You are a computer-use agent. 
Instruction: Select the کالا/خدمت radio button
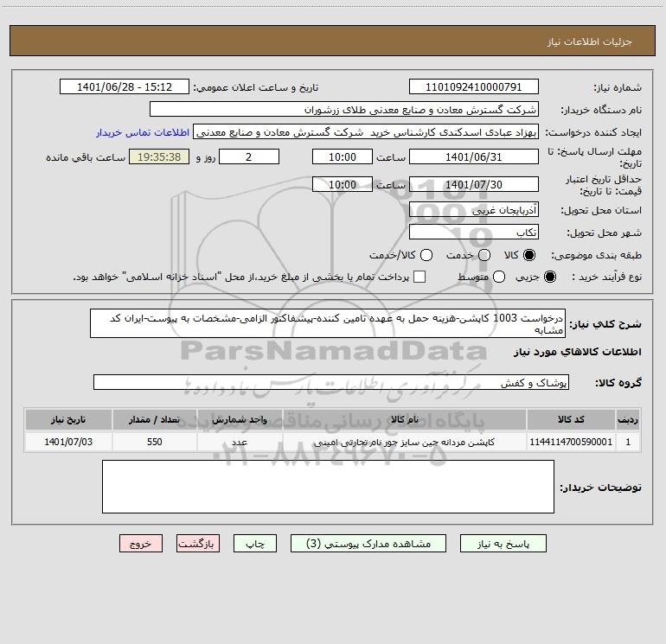coord(426,255)
